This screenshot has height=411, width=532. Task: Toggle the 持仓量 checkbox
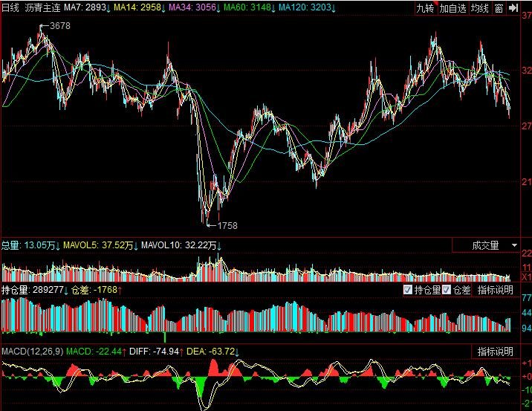click(407, 290)
